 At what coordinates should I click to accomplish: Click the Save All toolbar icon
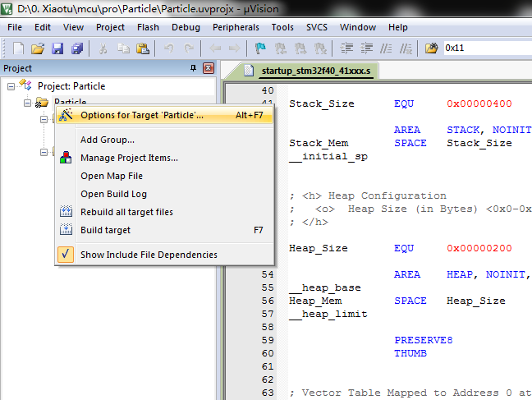coord(77,48)
